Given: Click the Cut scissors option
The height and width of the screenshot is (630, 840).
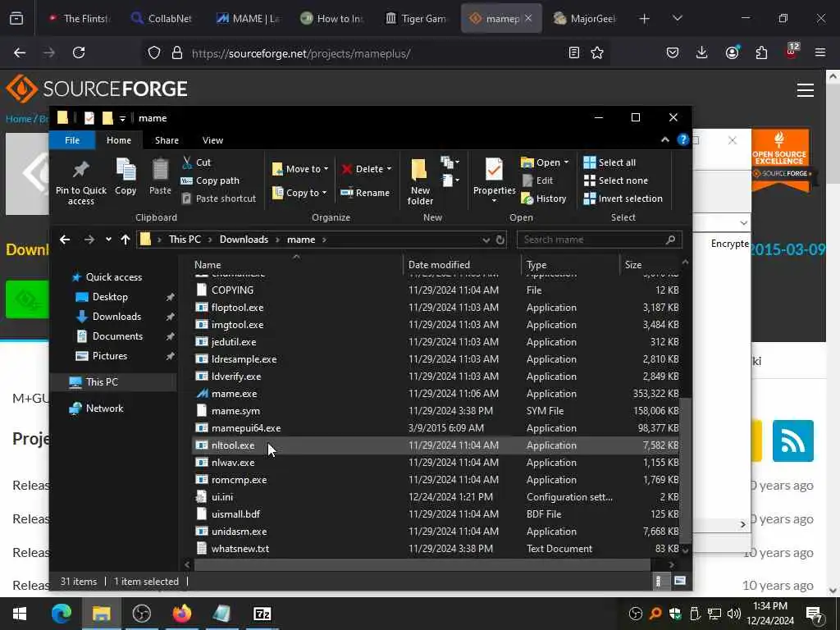Looking at the screenshot, I should pos(197,162).
